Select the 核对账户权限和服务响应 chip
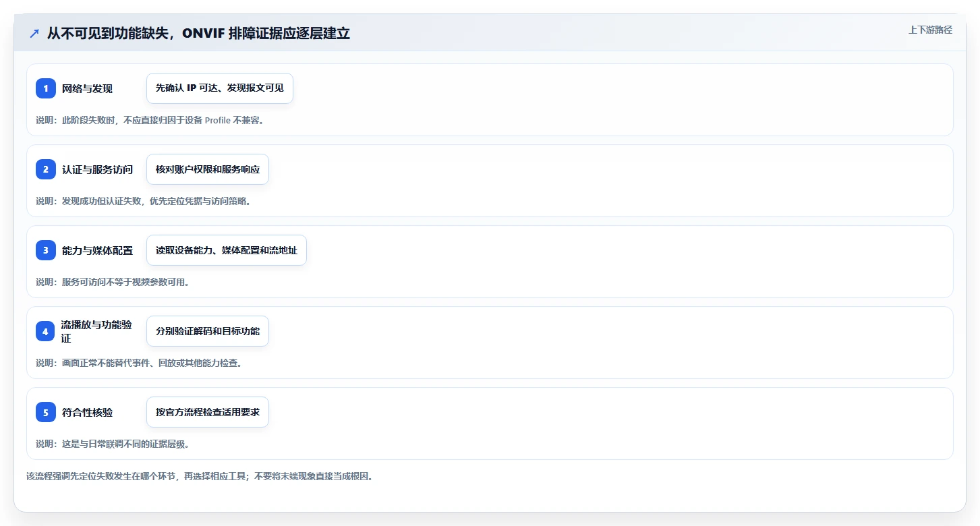The image size is (980, 526). (208, 169)
